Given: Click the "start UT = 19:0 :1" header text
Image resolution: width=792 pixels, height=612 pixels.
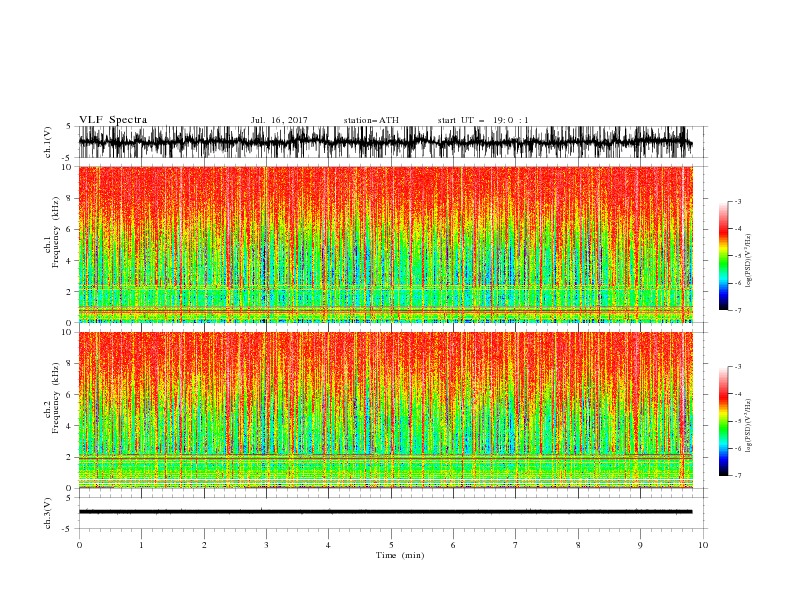Looking at the screenshot, I should tap(483, 120).
